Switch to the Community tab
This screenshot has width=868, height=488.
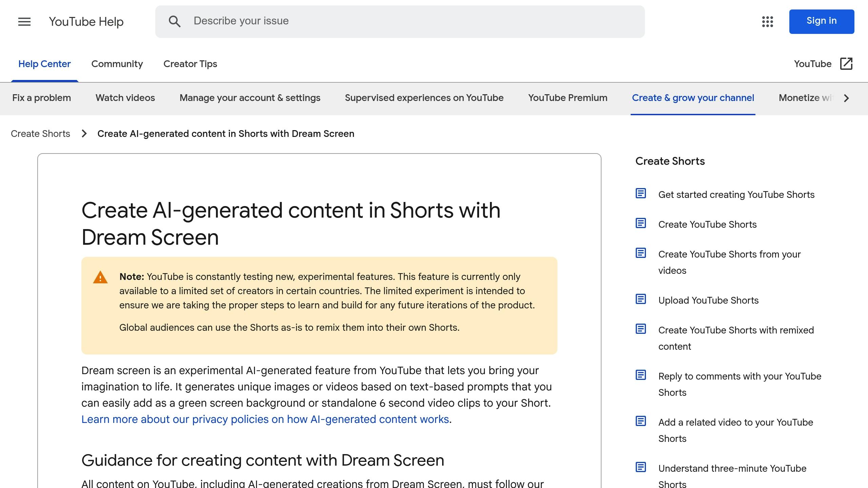point(117,64)
